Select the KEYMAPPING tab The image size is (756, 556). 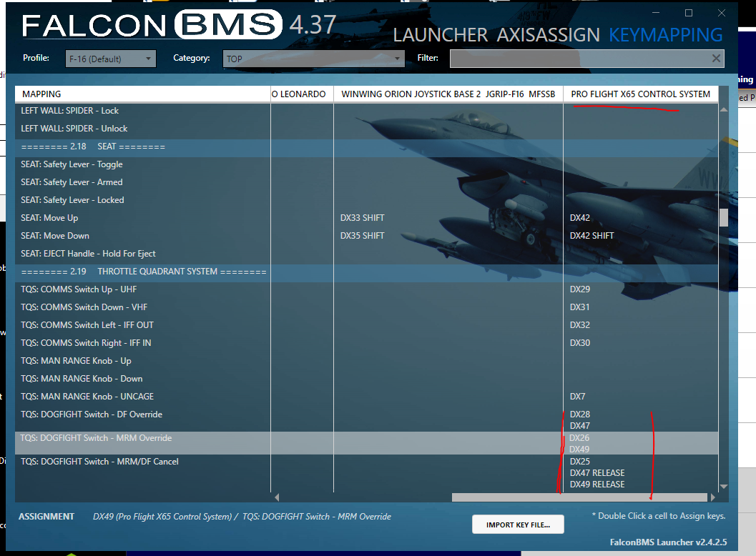[665, 35]
